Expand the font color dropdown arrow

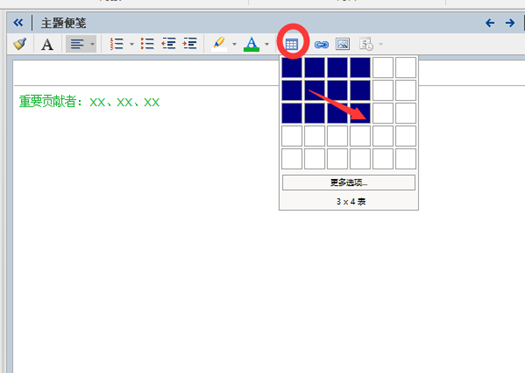point(267,44)
